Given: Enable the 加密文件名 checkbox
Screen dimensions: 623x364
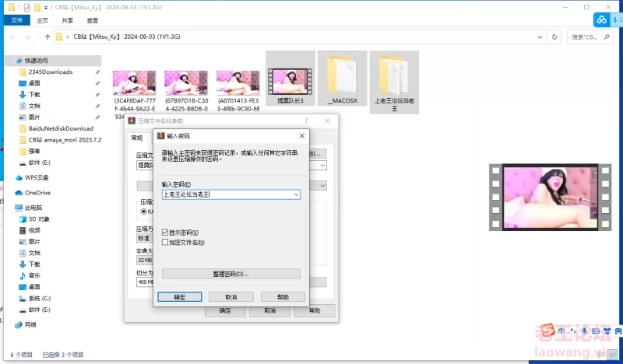Looking at the screenshot, I should (x=164, y=243).
